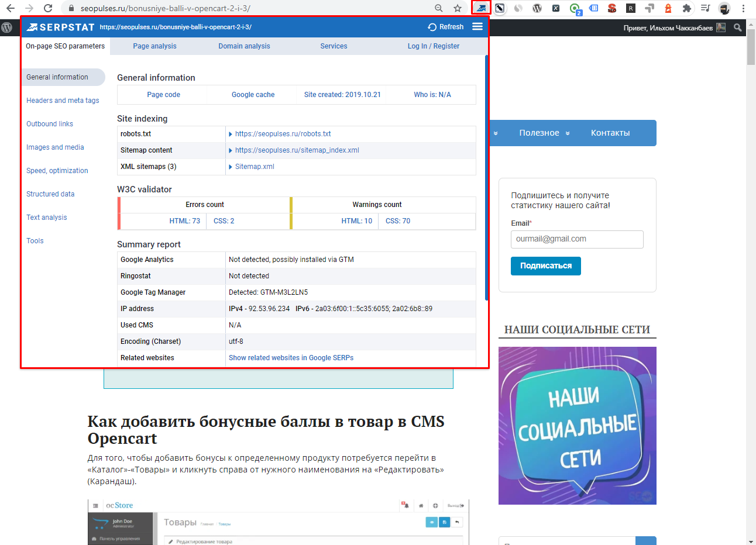Expand the Sitemap content row arrow

(231, 150)
